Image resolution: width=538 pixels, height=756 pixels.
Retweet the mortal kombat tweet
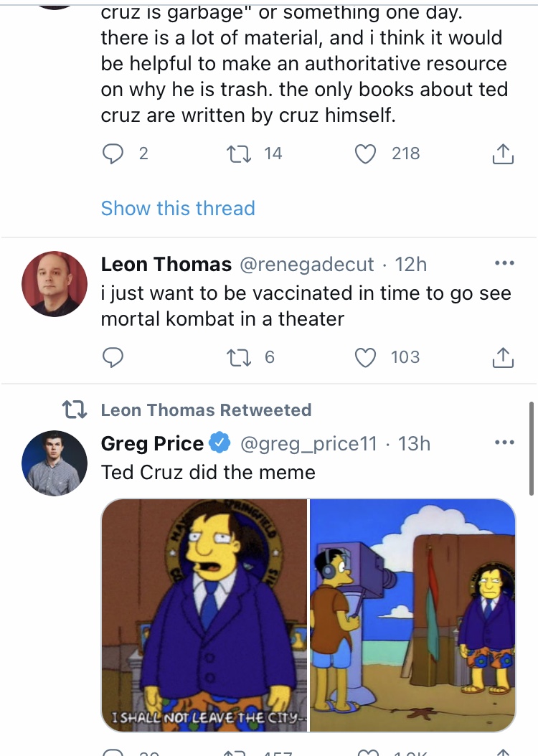pyautogui.click(x=239, y=357)
